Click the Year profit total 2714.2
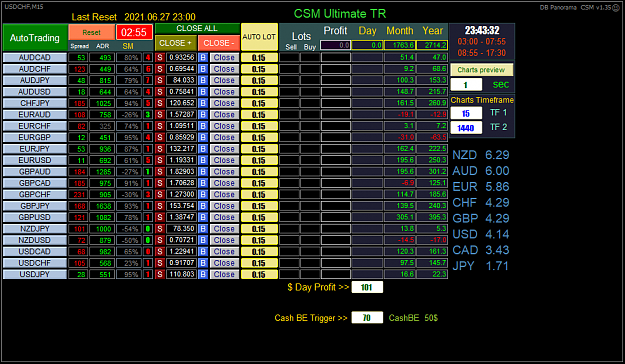This screenshot has height=364, width=625. coord(432,45)
